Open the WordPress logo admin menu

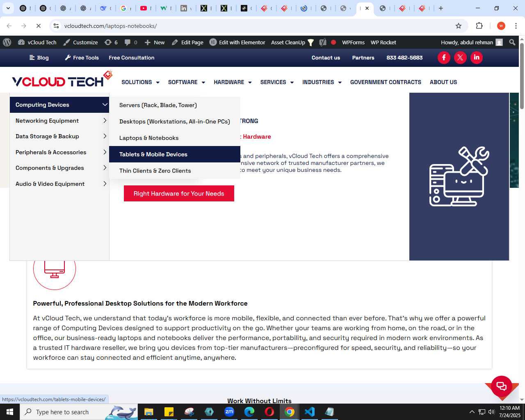pos(7,42)
